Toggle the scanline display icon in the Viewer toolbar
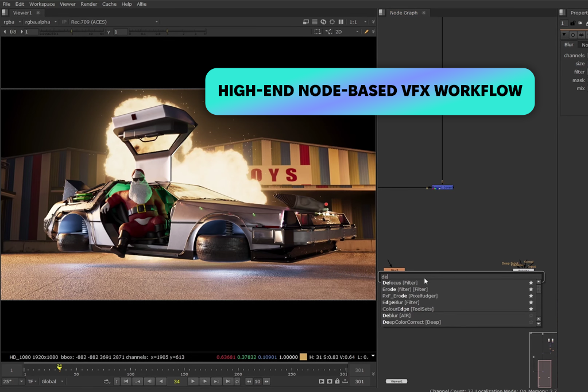Screen dimensions: 588x392 (315, 22)
